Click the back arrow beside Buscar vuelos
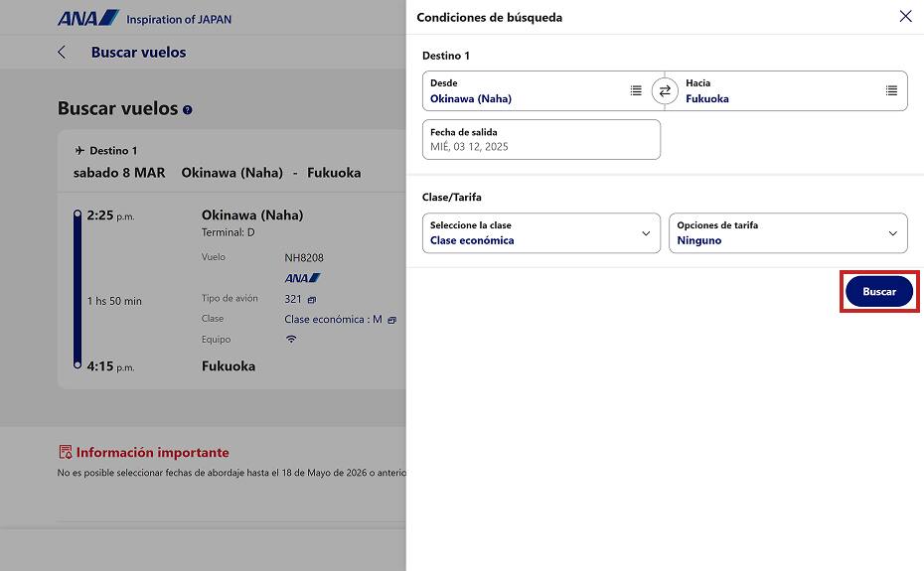The image size is (924, 571). coord(62,53)
